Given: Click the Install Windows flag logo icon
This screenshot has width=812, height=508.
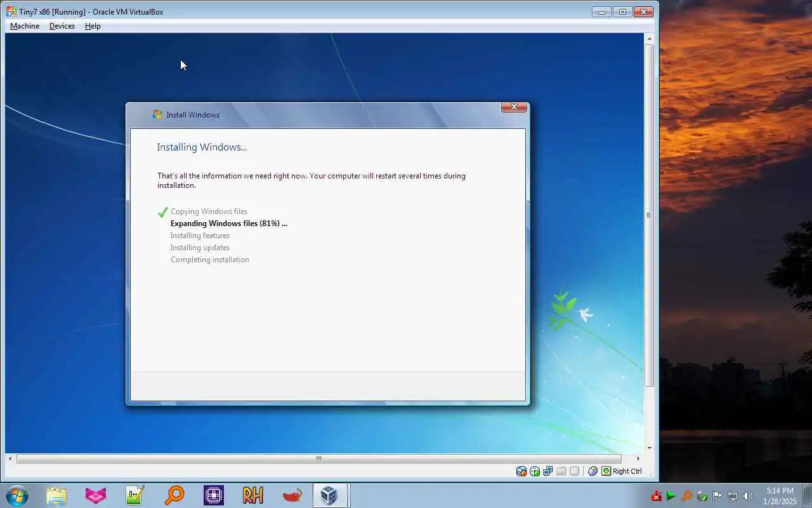Looking at the screenshot, I should tap(157, 115).
